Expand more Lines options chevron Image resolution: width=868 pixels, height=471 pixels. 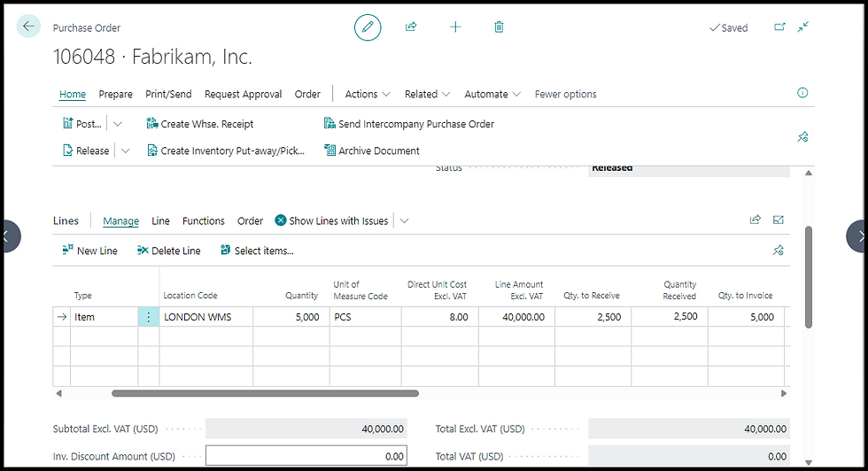404,220
